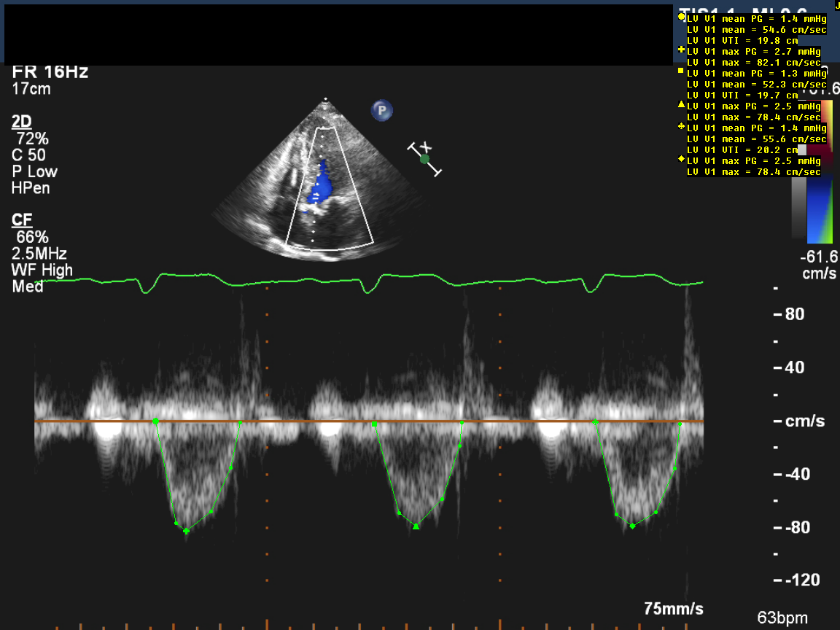This screenshot has width=840, height=630.
Task: Click the blue P probe orientation marker
Action: (381, 111)
